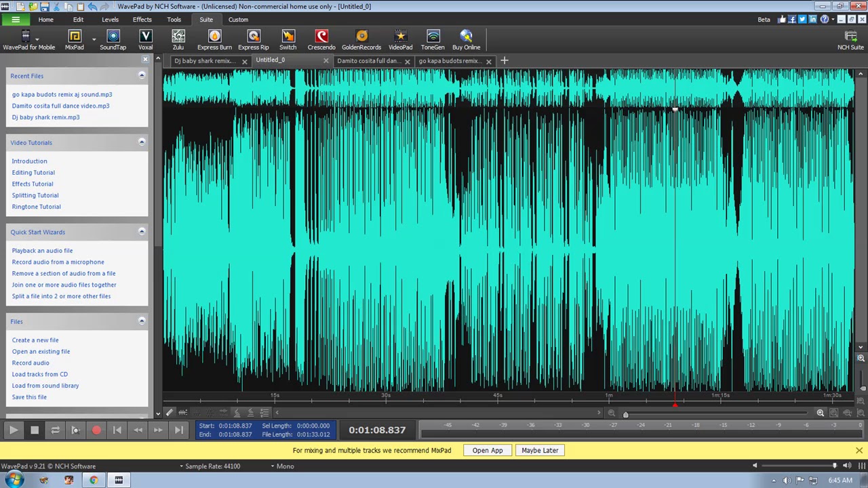Click the Fast Forward button
Screen dimensions: 868x488
(x=158, y=430)
